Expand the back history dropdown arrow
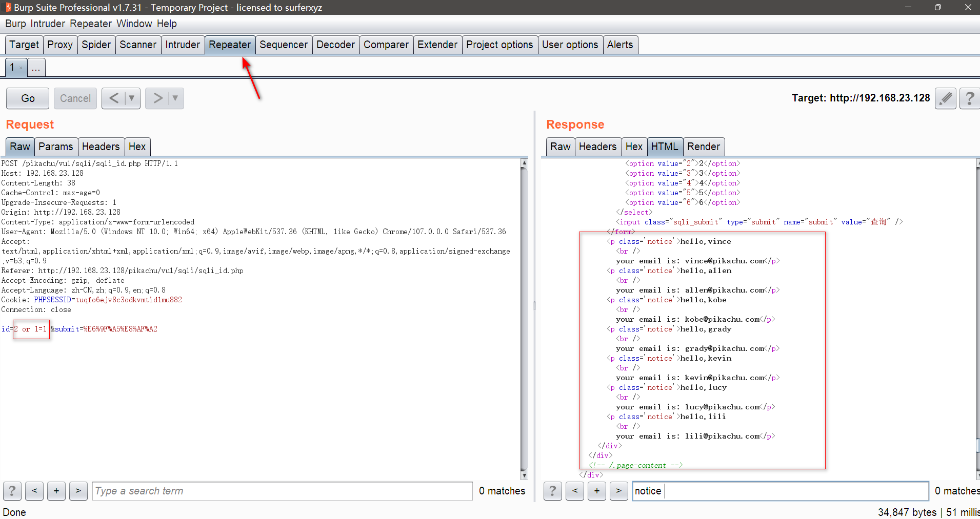Viewport: 980px width, 519px height. pos(131,98)
